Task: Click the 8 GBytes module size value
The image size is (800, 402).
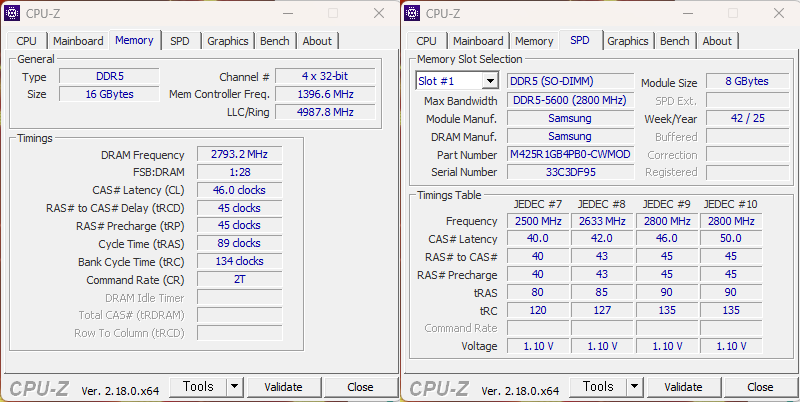Action: [747, 81]
